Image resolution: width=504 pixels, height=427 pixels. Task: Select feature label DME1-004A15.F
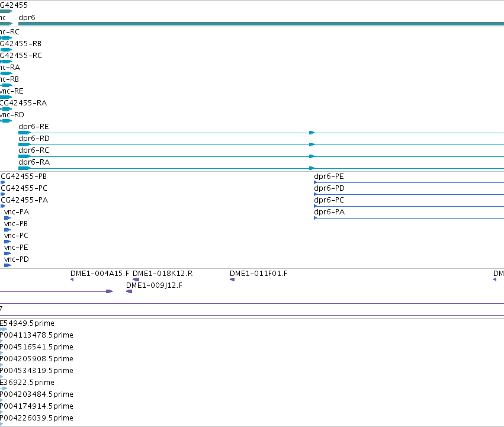(x=99, y=274)
